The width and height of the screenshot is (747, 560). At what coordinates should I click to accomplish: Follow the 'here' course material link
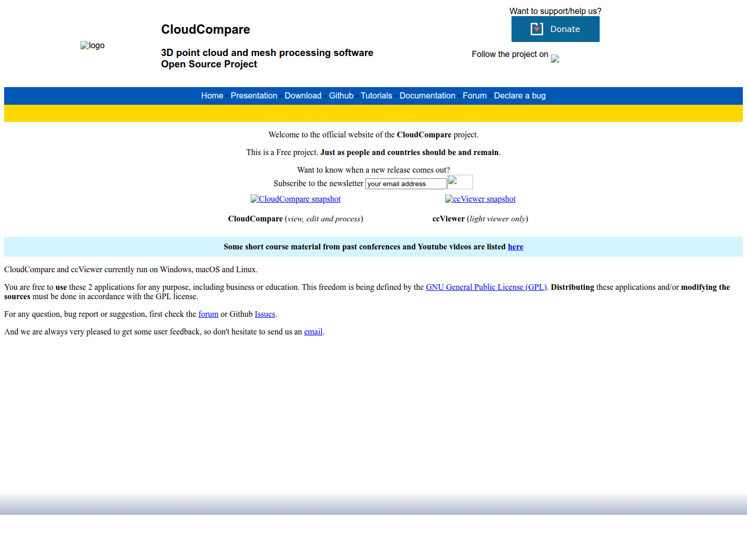pos(516,247)
